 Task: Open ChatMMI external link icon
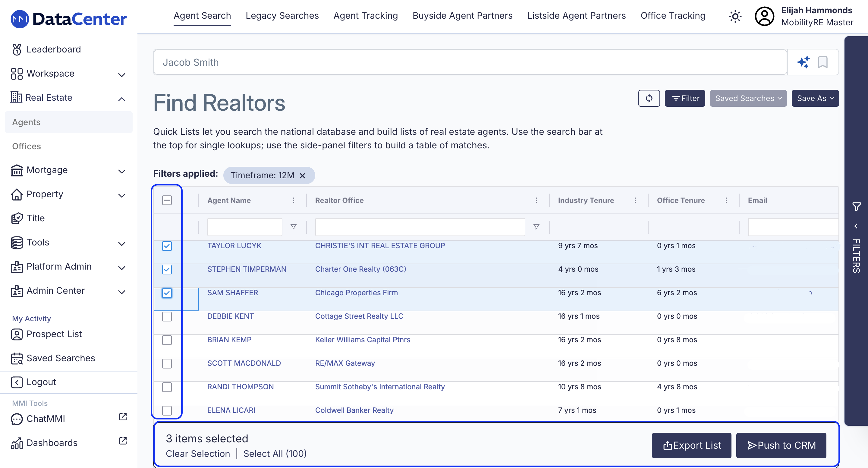(123, 417)
